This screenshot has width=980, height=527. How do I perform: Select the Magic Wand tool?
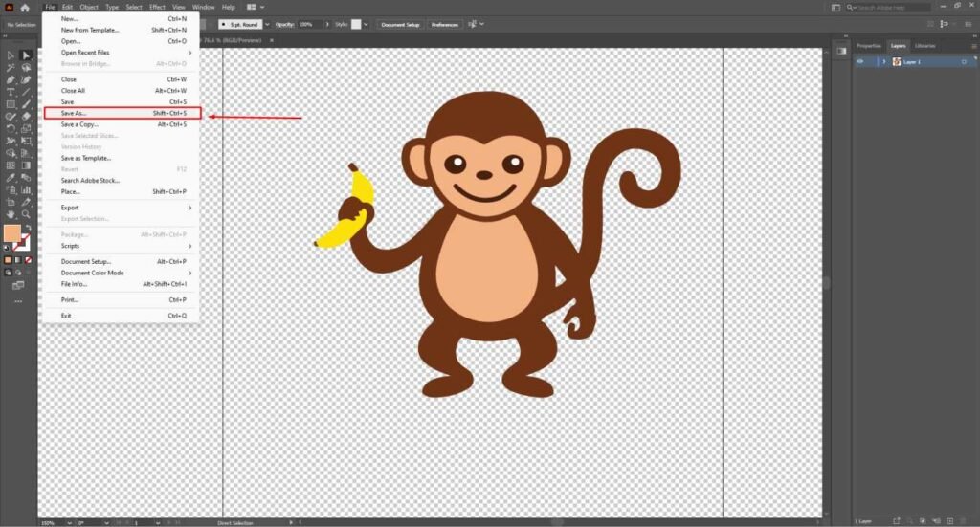[x=11, y=67]
